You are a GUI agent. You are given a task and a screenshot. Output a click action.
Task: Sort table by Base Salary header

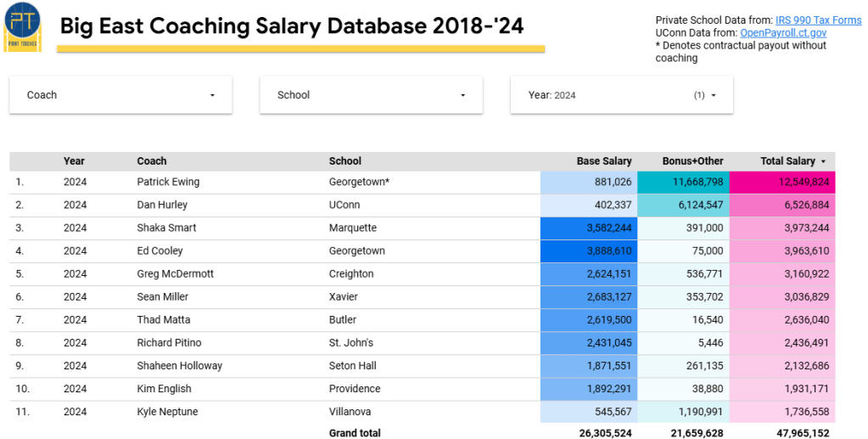pyautogui.click(x=604, y=161)
